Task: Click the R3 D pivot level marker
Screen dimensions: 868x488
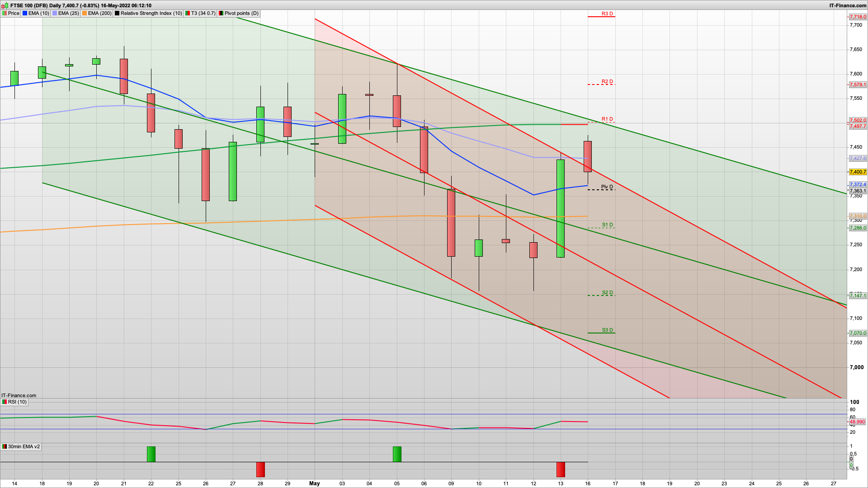Action: pyautogui.click(x=607, y=14)
